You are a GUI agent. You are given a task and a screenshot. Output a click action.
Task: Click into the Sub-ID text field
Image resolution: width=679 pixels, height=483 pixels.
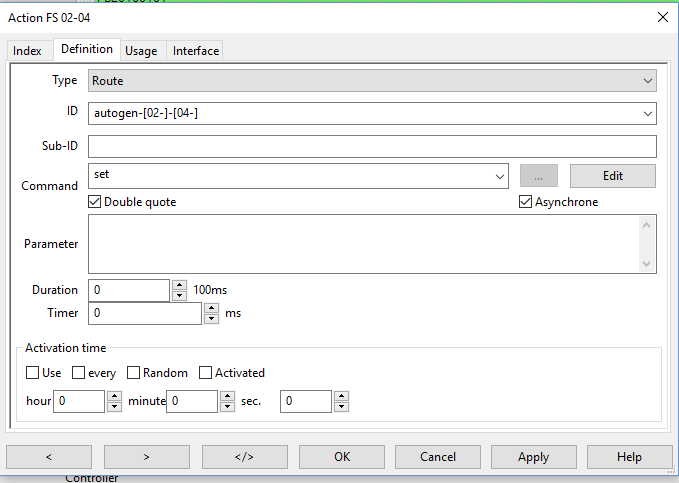(371, 147)
